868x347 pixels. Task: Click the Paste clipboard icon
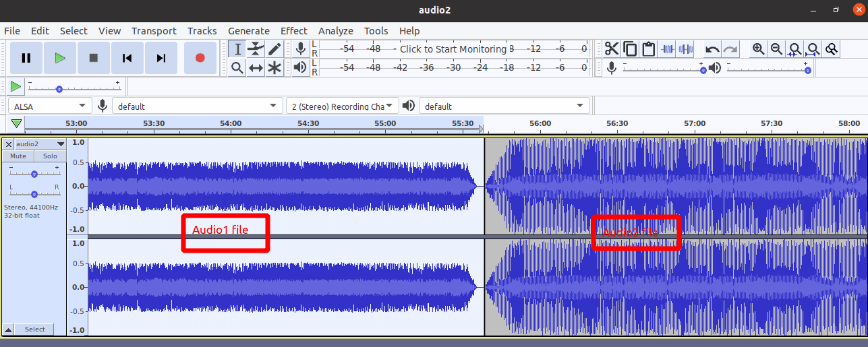point(648,49)
